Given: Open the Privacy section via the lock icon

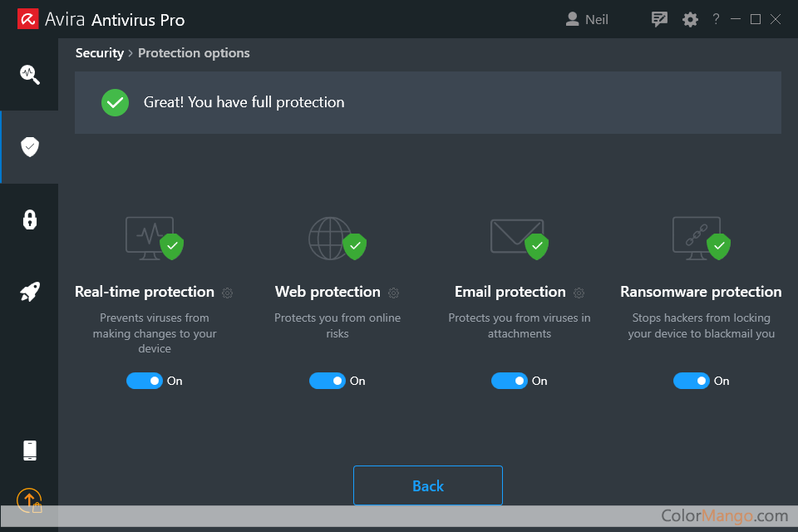Looking at the screenshot, I should coord(29,219).
